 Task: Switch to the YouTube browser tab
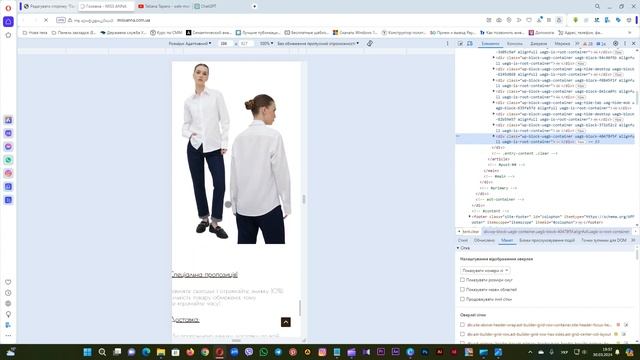[x=163, y=7]
